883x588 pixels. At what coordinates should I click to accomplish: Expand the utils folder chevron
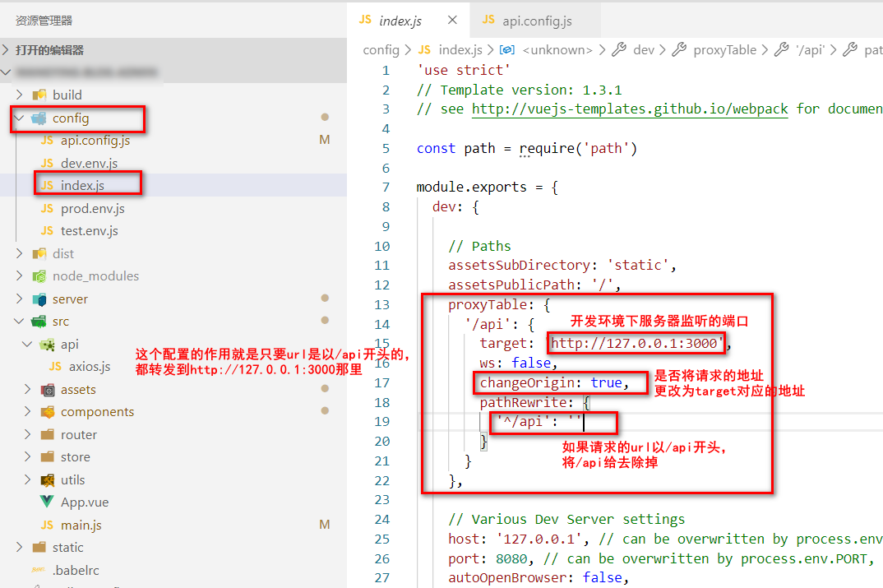pos(27,480)
